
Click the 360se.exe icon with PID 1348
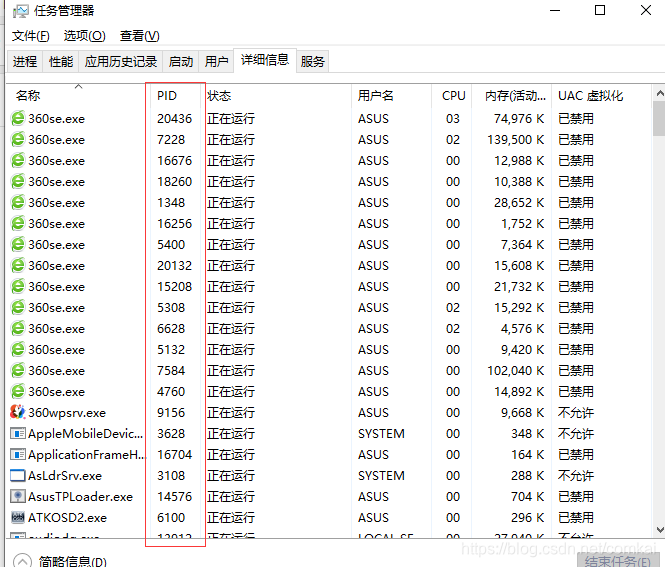pos(18,203)
